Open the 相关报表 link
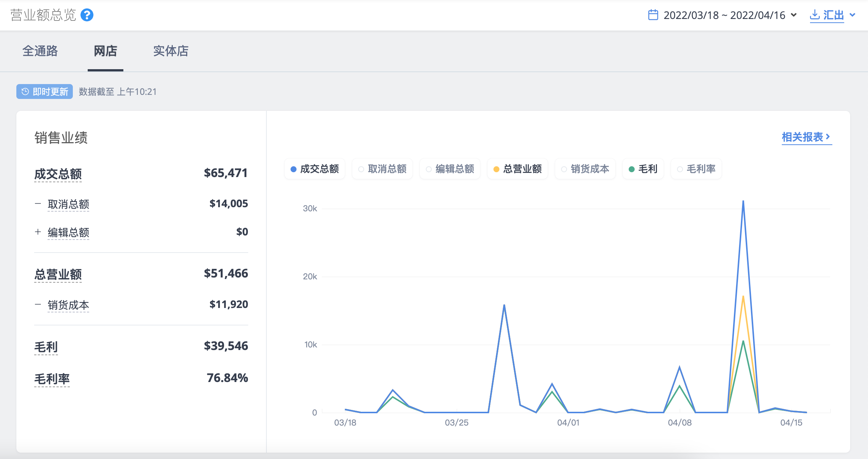Screen dimensions: 868x459 (x=807, y=137)
